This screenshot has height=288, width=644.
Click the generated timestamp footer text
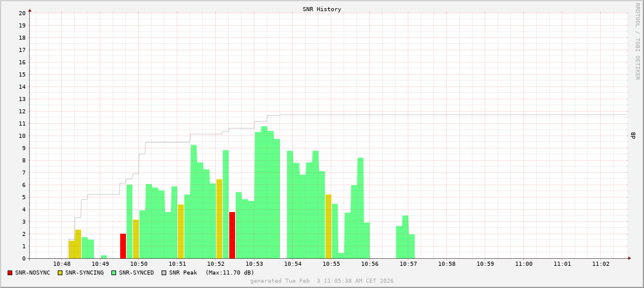point(321,281)
